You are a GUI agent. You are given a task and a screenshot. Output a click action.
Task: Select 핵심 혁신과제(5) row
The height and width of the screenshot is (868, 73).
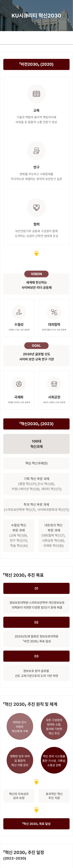[36, 463]
